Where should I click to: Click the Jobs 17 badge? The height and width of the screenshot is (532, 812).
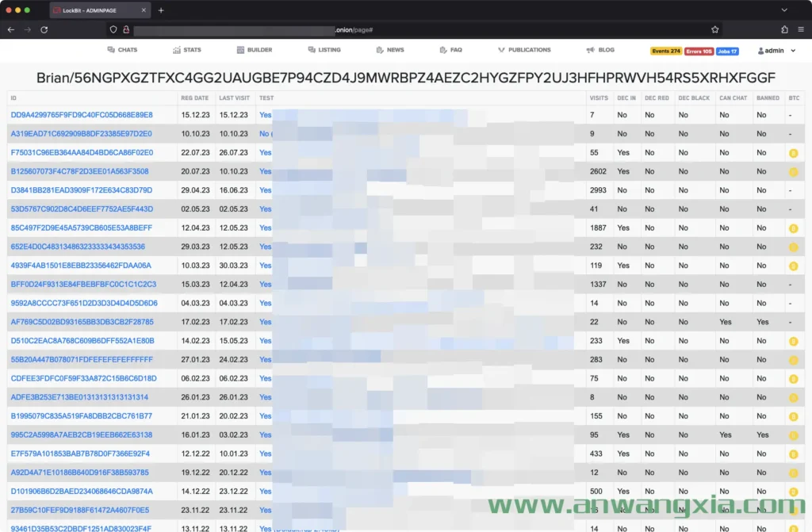[727, 51]
